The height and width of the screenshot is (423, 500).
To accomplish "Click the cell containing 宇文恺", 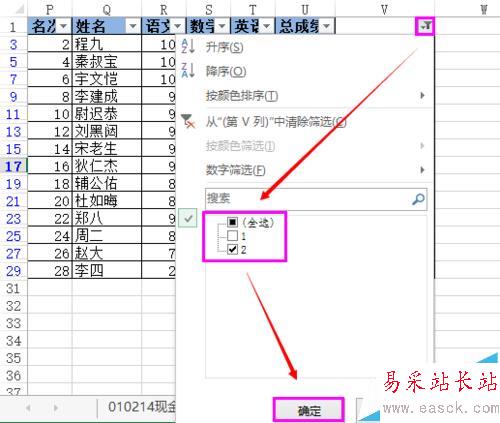I will tap(107, 79).
